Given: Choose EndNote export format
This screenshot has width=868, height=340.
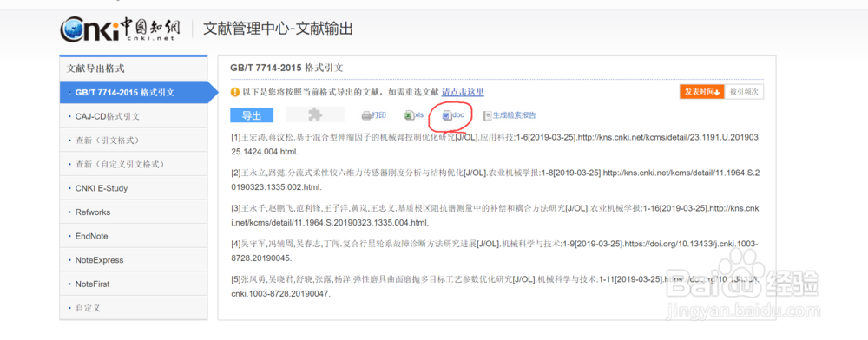Looking at the screenshot, I should 134,236.
